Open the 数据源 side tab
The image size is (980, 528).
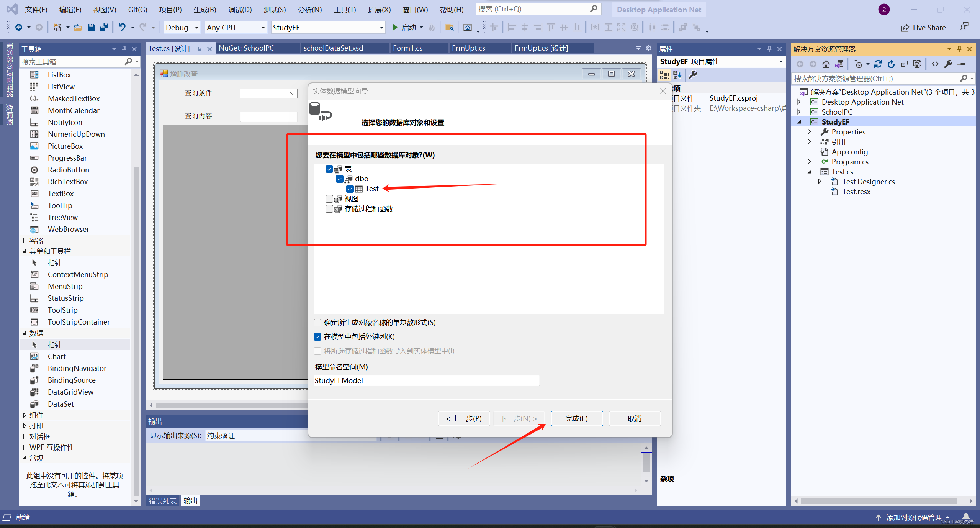click(x=9, y=115)
